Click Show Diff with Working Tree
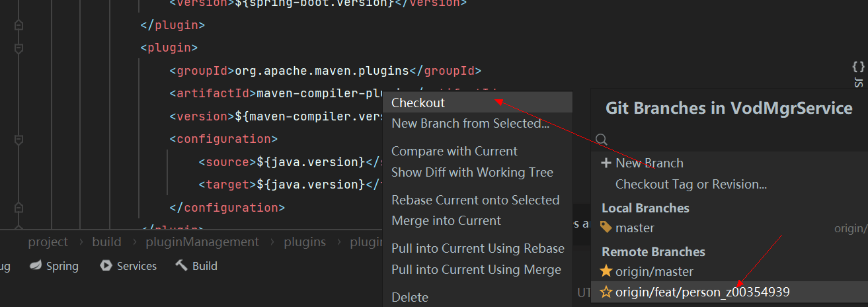The image size is (868, 307). (x=472, y=172)
